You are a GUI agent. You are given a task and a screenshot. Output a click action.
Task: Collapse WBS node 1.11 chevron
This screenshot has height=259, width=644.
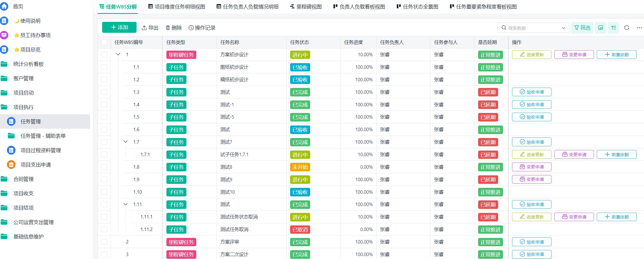point(126,204)
